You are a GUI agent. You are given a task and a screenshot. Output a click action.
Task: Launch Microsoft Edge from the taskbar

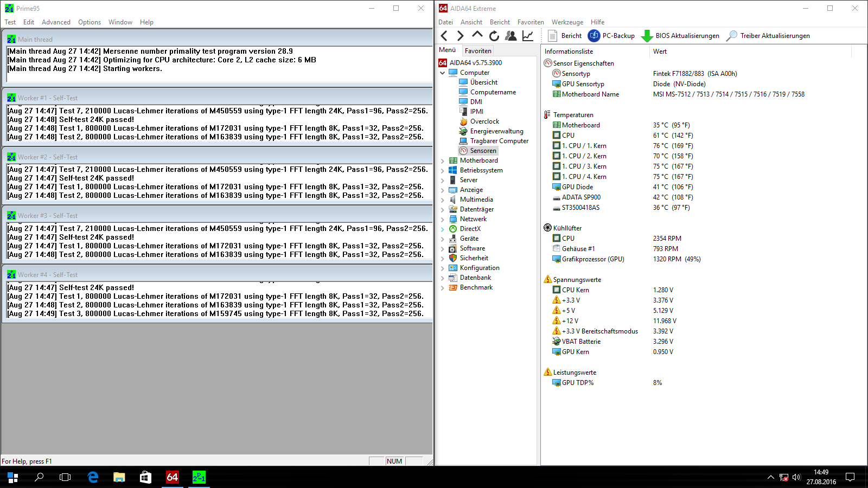pyautogui.click(x=93, y=477)
